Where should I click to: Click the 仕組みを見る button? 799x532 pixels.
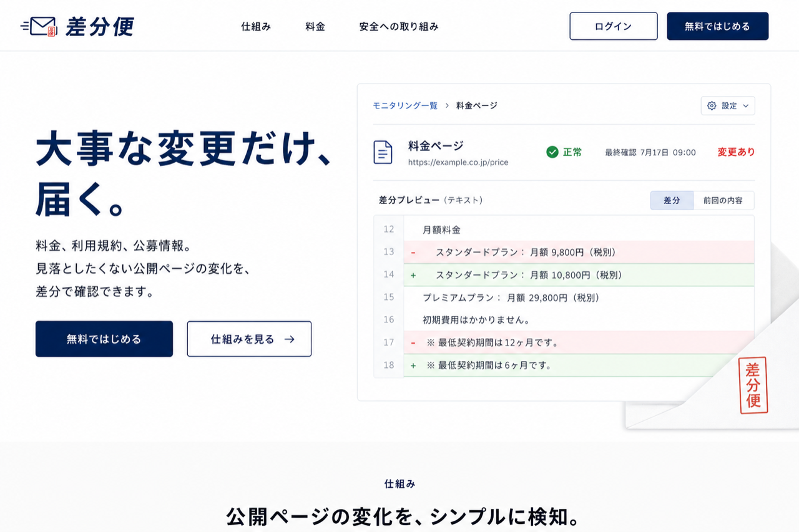(249, 339)
